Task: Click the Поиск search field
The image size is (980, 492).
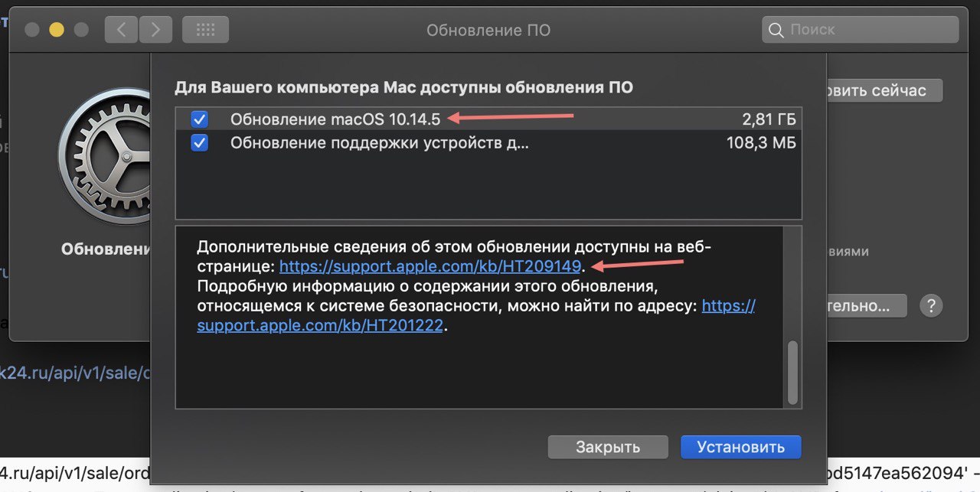Action: [860, 30]
